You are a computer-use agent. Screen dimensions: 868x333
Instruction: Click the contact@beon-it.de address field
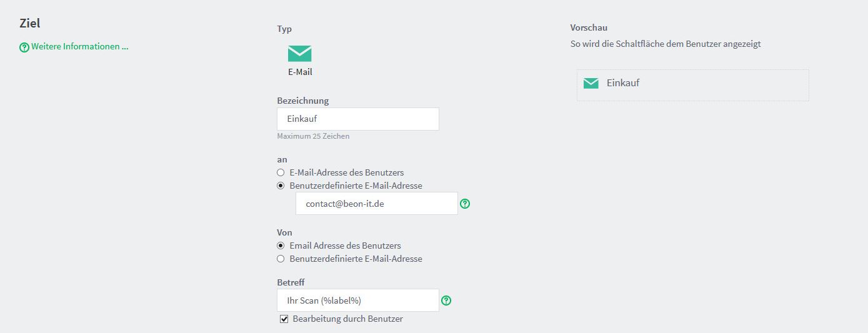click(x=376, y=204)
